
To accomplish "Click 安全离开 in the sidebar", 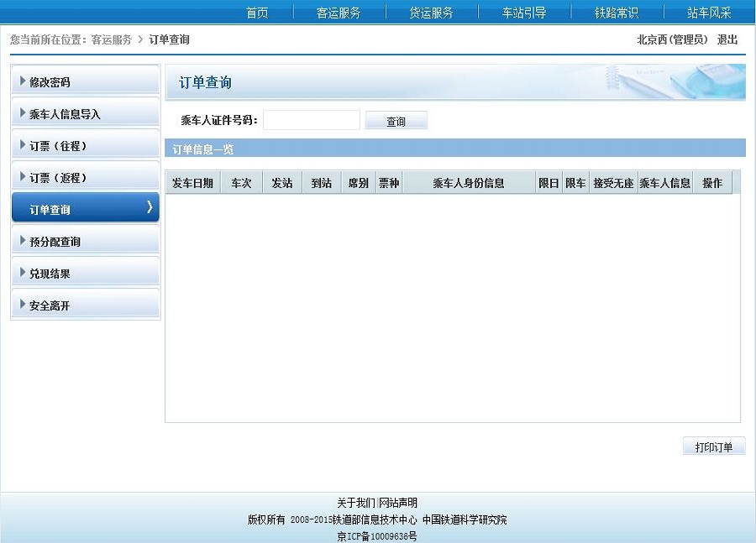I will 85,305.
